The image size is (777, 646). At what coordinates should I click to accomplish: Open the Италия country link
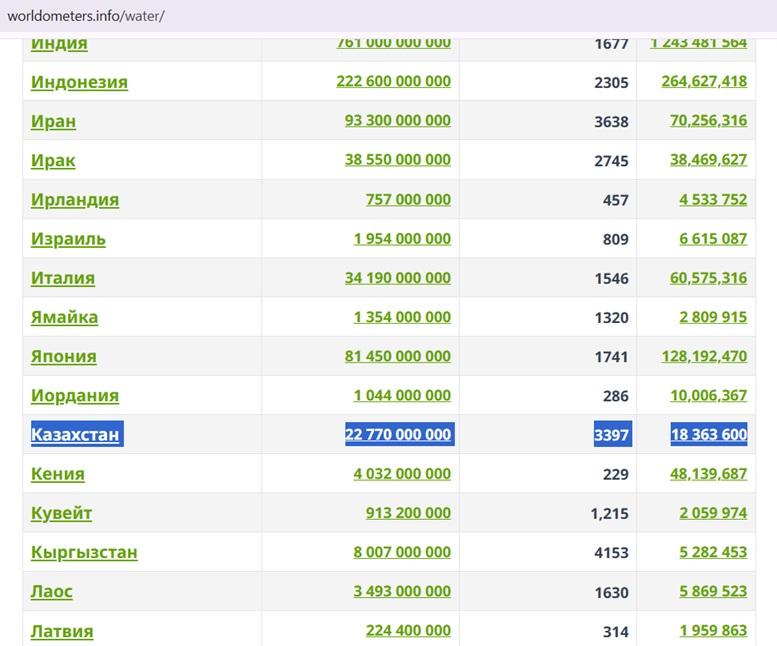tap(63, 278)
